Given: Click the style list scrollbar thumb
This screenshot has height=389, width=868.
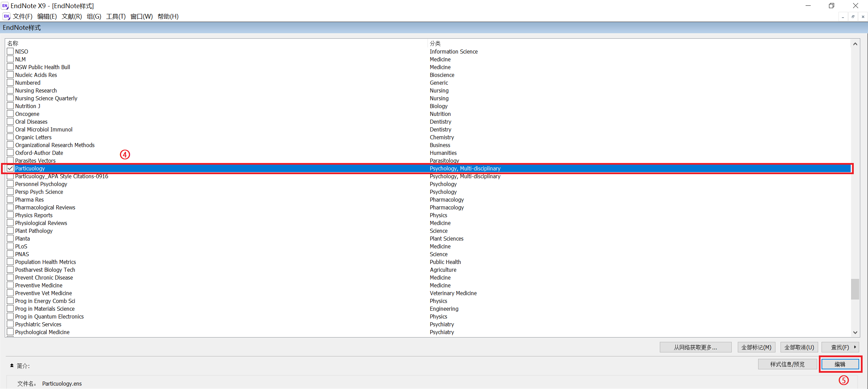Looking at the screenshot, I should click(x=855, y=289).
